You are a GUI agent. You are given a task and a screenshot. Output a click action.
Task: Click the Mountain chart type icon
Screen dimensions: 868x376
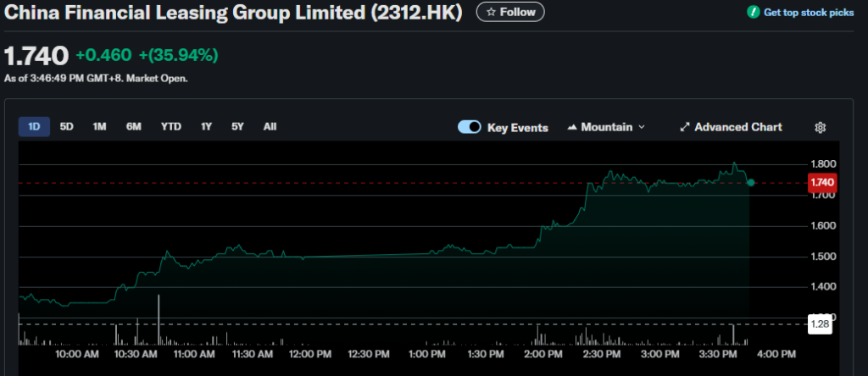[x=572, y=127]
